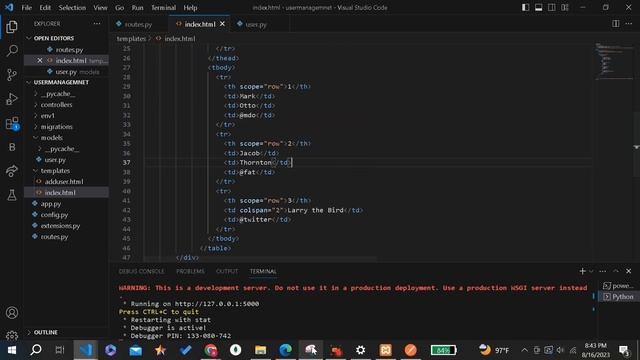Switch to the Output panel tab
The width and height of the screenshot is (640, 360).
(x=227, y=271)
